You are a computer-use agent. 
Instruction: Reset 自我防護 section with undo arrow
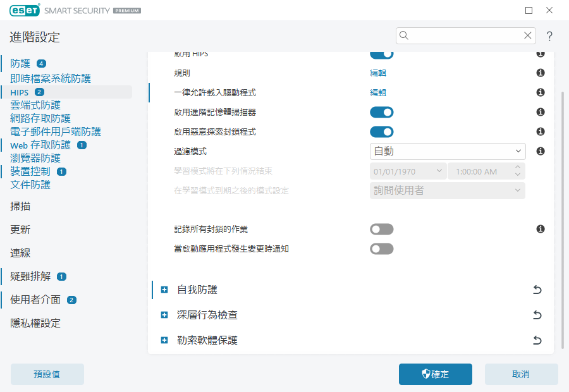point(537,290)
